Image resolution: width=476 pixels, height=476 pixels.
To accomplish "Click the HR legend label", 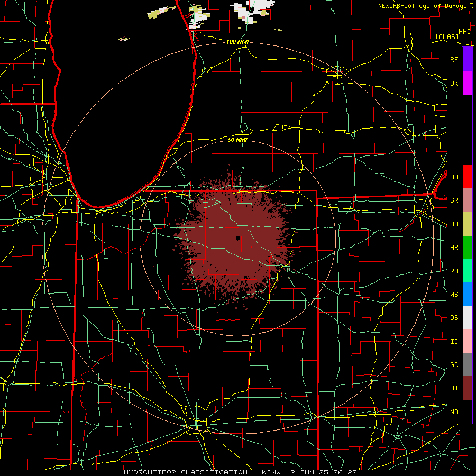I will click(454, 248).
